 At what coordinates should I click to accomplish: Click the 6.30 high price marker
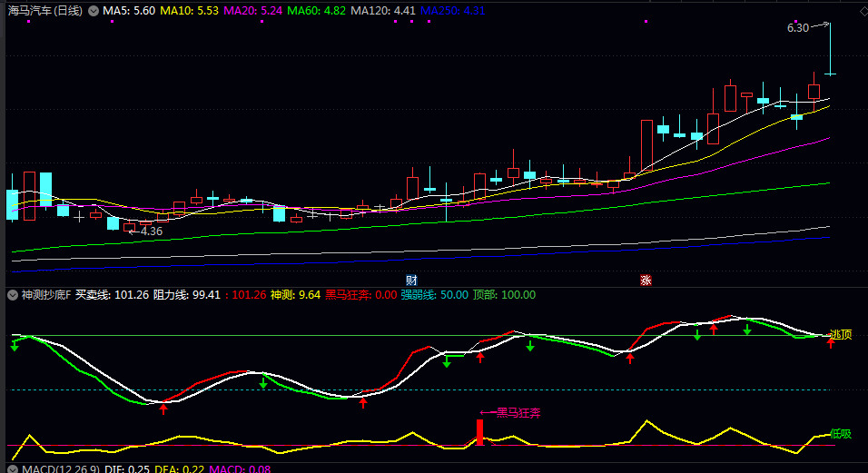tap(798, 28)
